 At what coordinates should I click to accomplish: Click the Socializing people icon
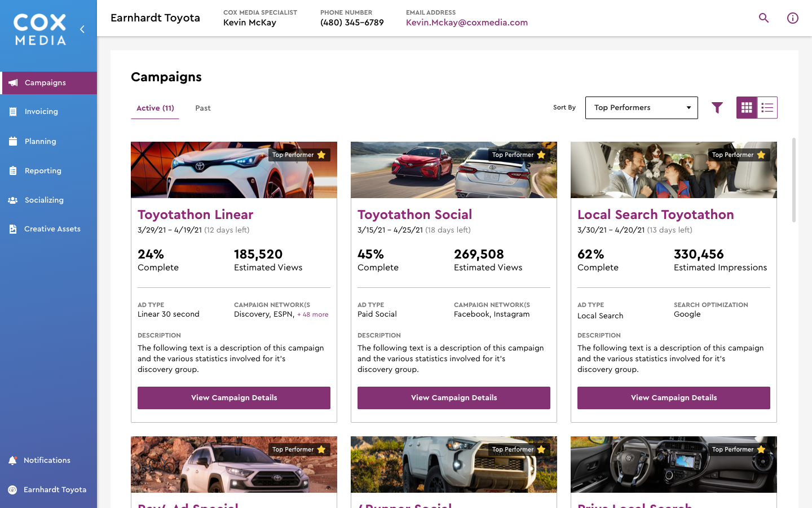13,200
